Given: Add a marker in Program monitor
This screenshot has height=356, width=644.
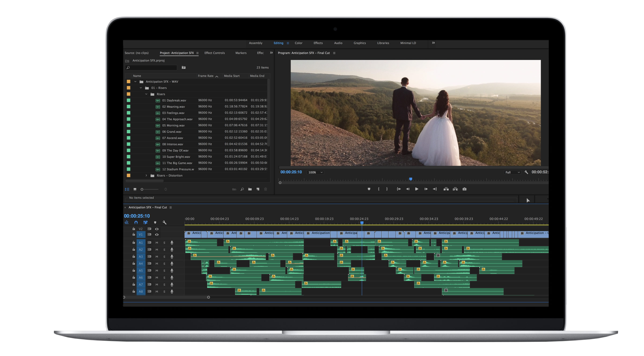Looking at the screenshot, I should 369,189.
